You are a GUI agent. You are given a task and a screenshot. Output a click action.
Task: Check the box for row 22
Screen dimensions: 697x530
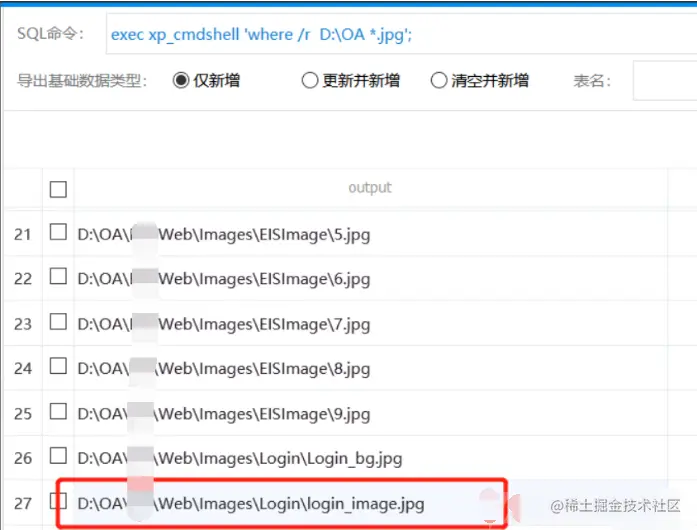(x=58, y=277)
